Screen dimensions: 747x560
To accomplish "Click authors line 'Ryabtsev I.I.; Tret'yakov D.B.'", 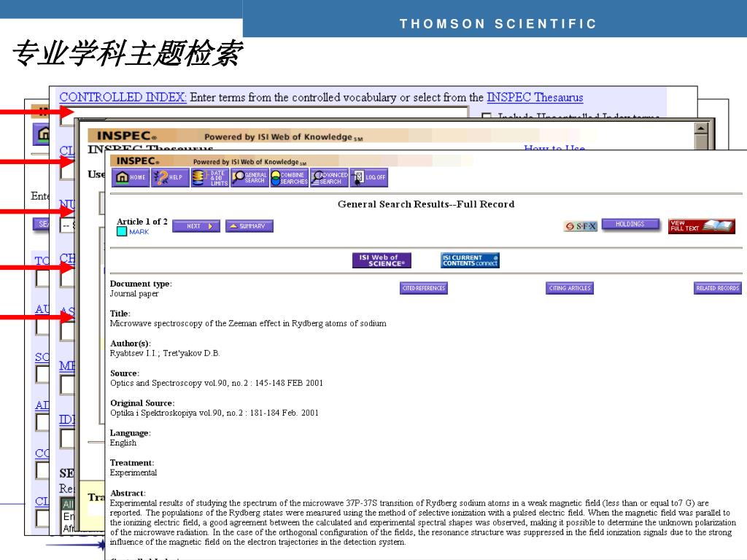I will pyautogui.click(x=165, y=354).
